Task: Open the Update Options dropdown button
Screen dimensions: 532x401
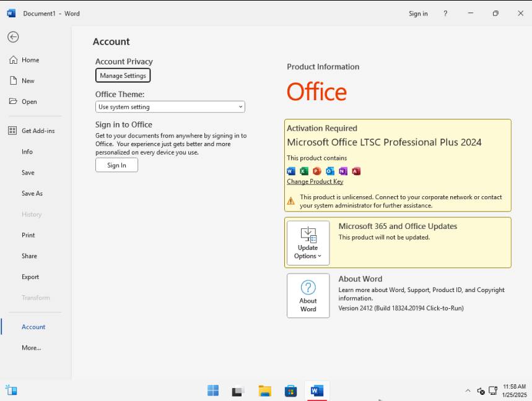Action: click(308, 243)
